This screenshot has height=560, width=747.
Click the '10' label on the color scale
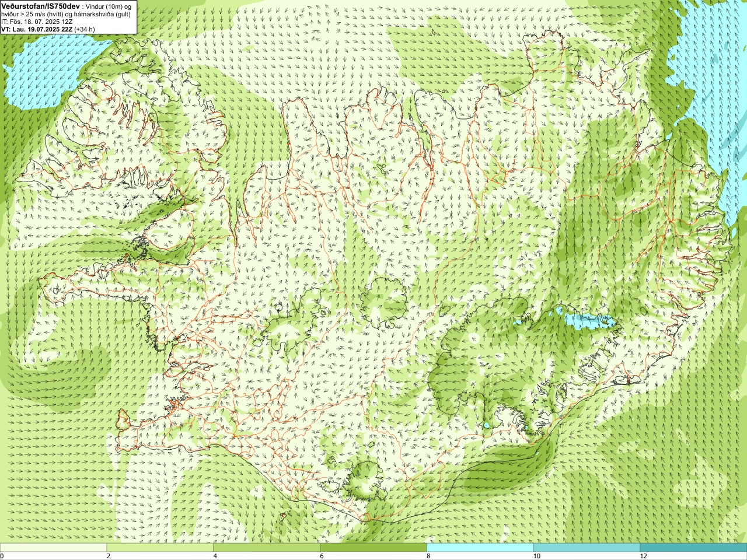click(537, 556)
